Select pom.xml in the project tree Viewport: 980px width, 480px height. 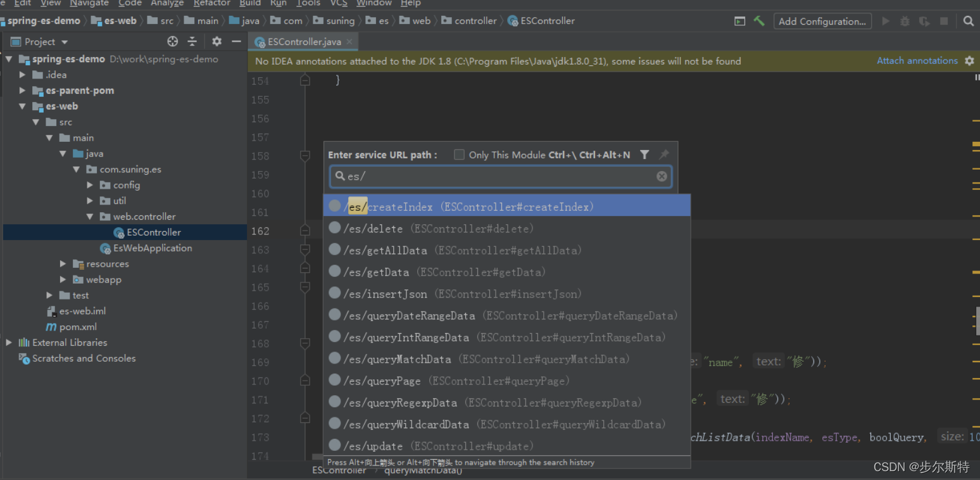click(x=77, y=327)
